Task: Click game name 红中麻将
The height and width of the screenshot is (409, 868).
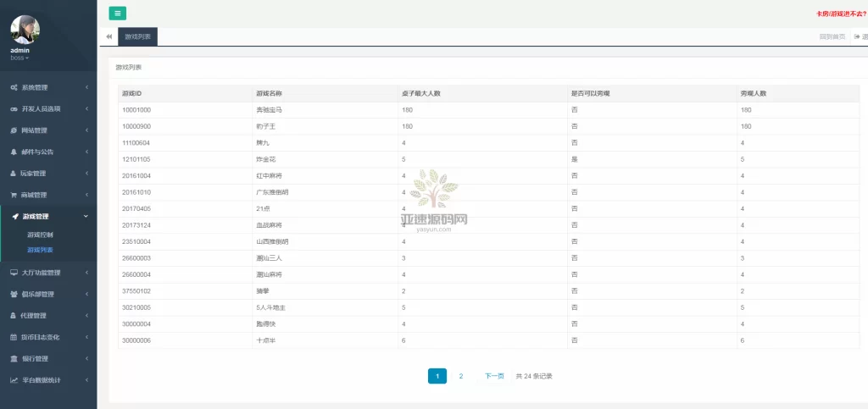Action: [x=269, y=176]
